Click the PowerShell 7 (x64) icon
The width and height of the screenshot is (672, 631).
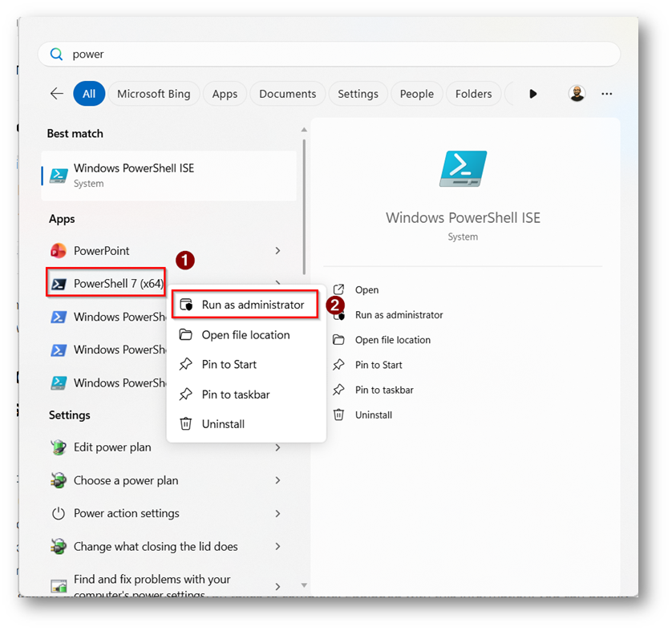click(59, 284)
